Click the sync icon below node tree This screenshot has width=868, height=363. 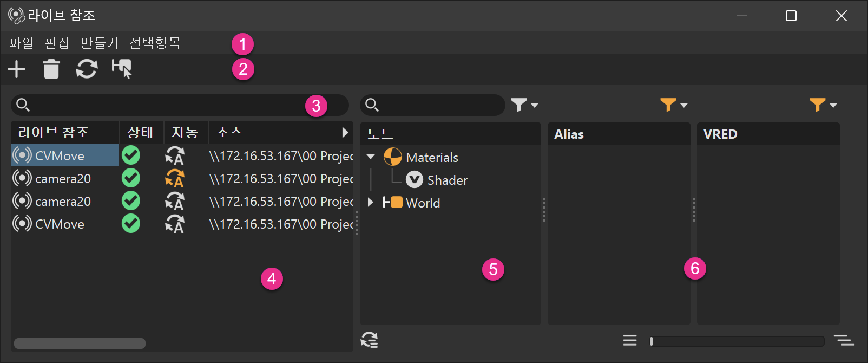370,340
